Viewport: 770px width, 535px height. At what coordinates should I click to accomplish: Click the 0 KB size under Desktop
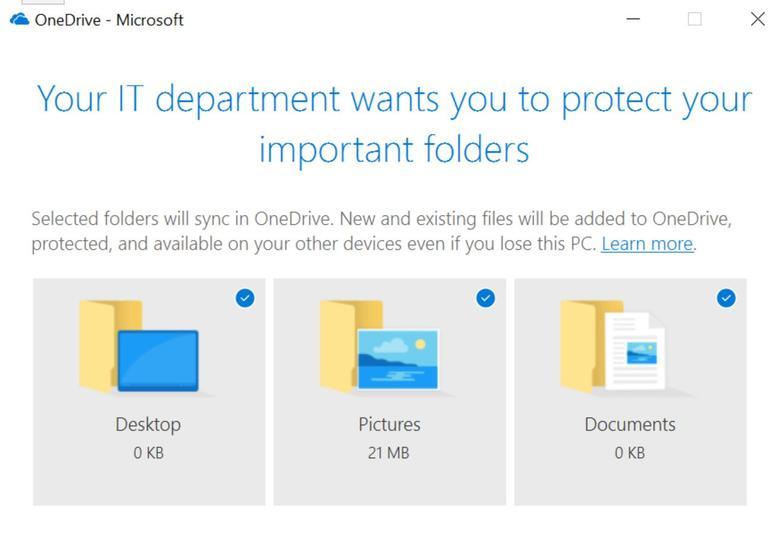click(x=148, y=453)
